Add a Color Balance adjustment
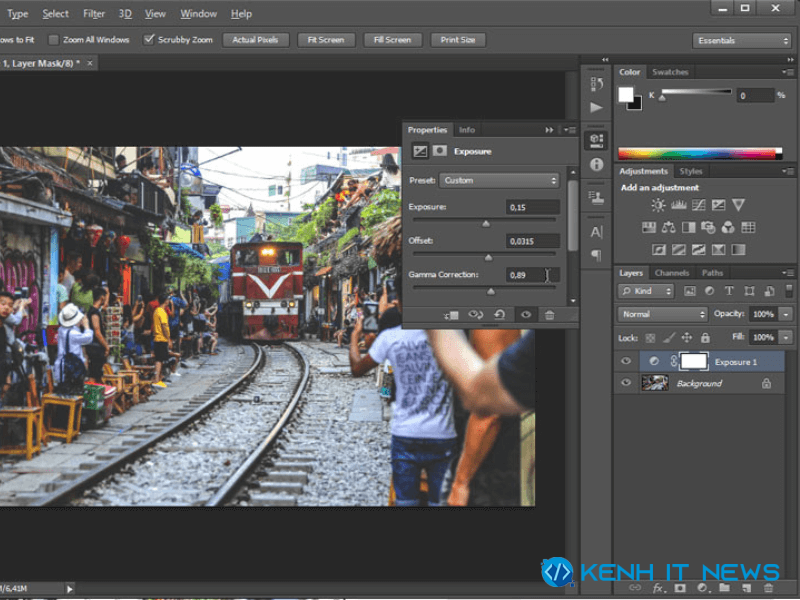This screenshot has width=800, height=600. [x=668, y=228]
